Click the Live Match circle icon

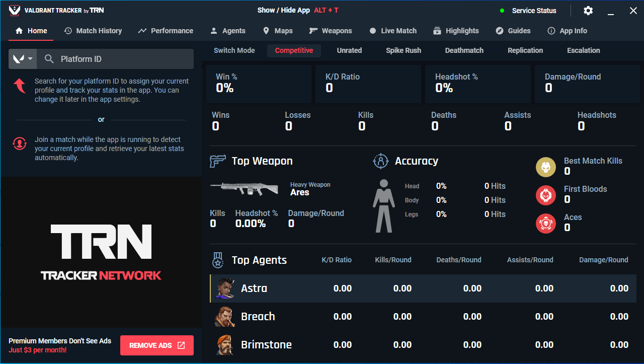coord(373,31)
